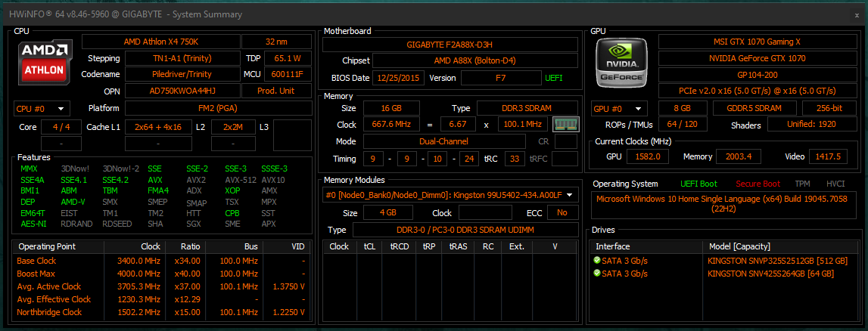868x331 pixels.
Task: Click the NVIDIA GeForce logo
Action: [x=621, y=62]
